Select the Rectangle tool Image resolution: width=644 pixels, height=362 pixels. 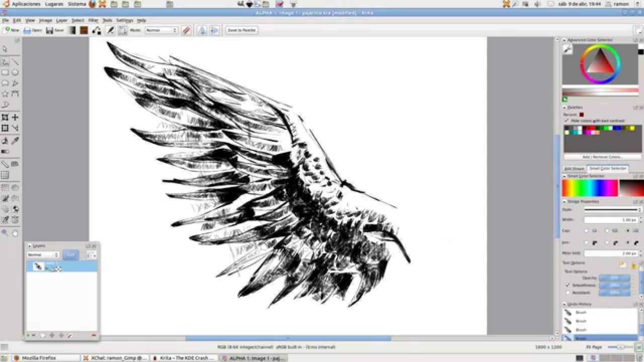tap(5, 72)
